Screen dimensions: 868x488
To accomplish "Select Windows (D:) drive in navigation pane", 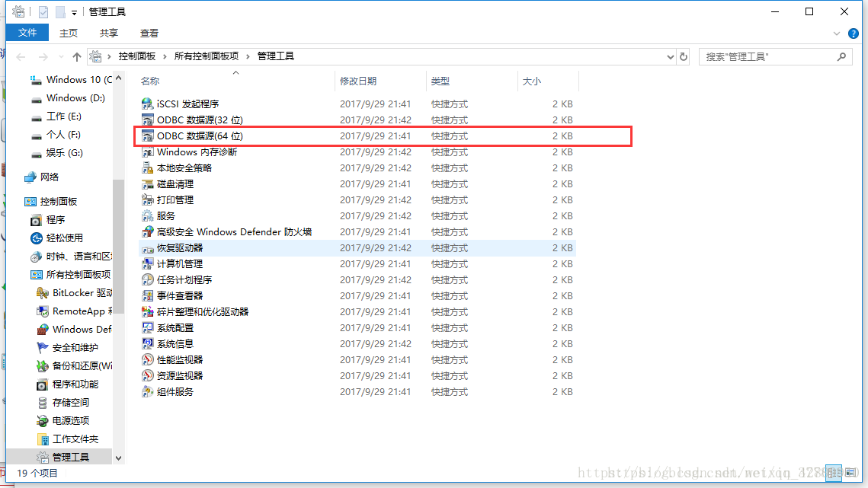I will [x=69, y=98].
